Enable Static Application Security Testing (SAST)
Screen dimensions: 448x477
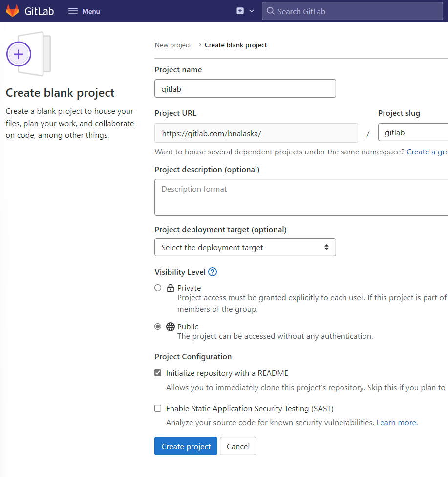click(x=158, y=408)
